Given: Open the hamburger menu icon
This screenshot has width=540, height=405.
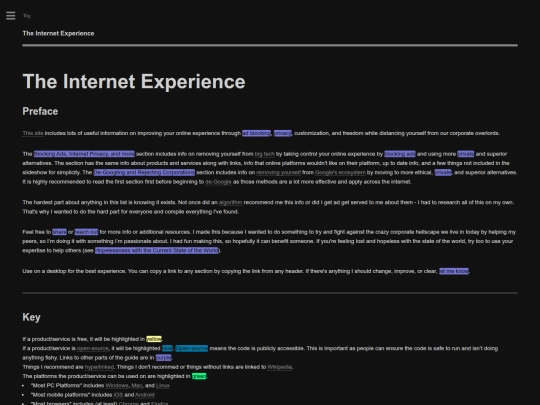Looking at the screenshot, I should pos(10,16).
